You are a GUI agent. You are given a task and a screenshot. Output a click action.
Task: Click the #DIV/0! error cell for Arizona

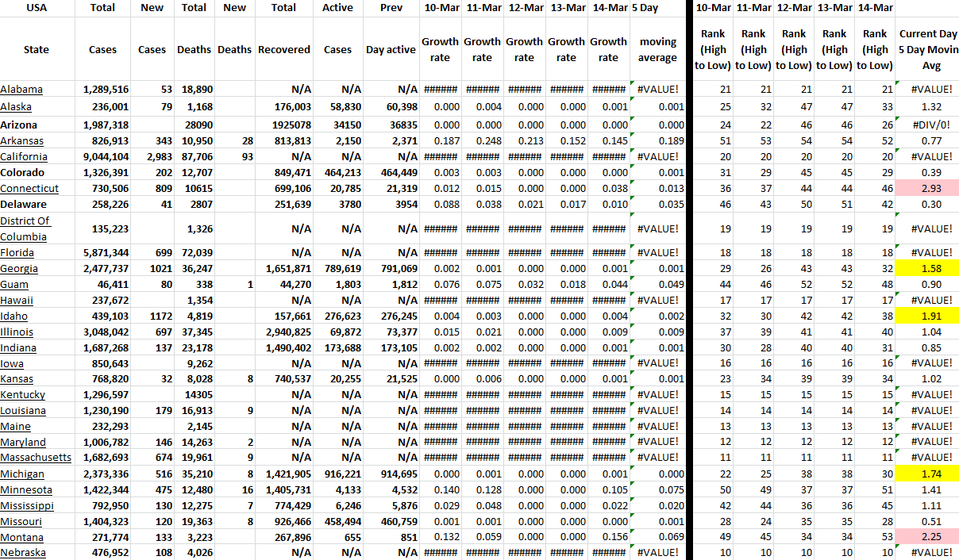coord(926,125)
